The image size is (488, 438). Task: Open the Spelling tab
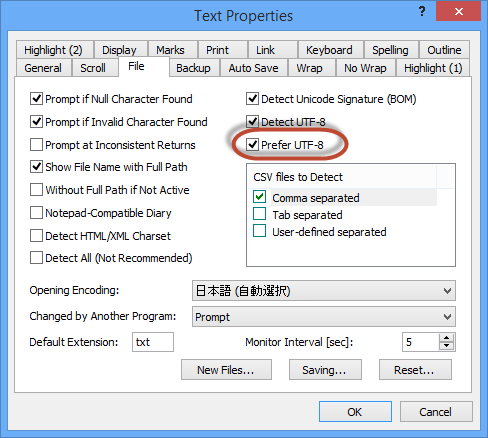[x=390, y=50]
